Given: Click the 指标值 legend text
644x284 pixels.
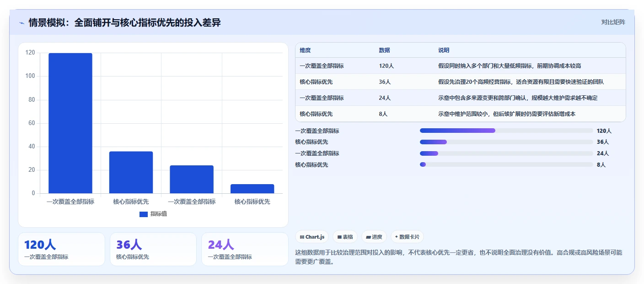Looking at the screenshot, I should tap(159, 214).
